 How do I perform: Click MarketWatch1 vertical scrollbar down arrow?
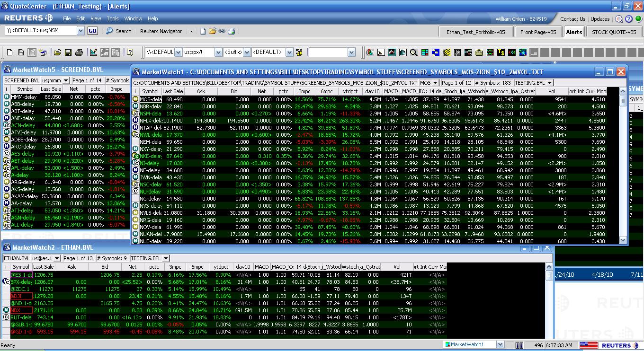(x=623, y=240)
